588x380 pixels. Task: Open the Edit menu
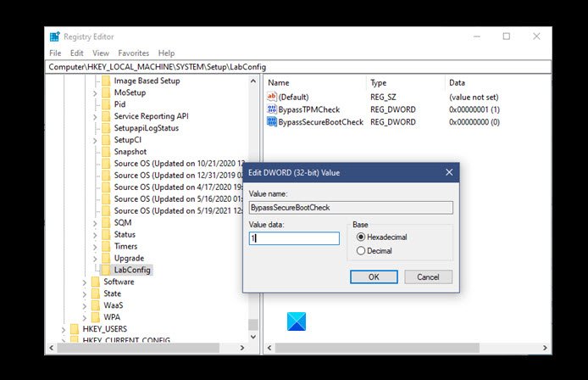[x=77, y=53]
